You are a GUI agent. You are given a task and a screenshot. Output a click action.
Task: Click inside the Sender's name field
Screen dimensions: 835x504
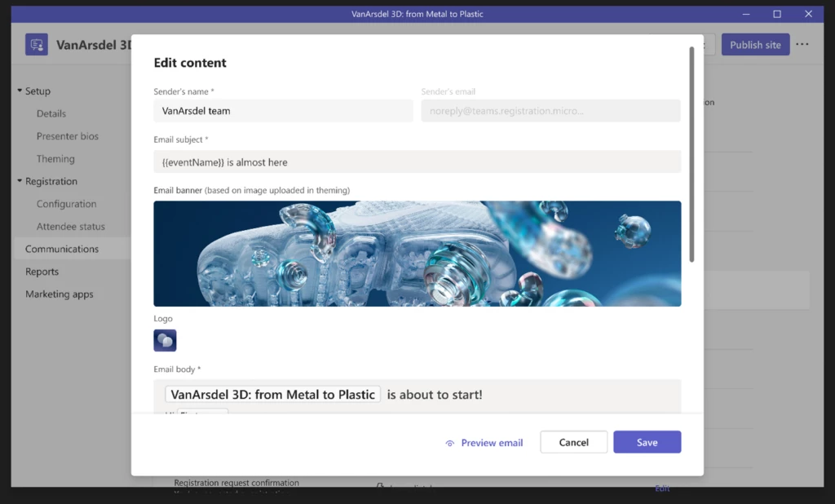pyautogui.click(x=283, y=110)
